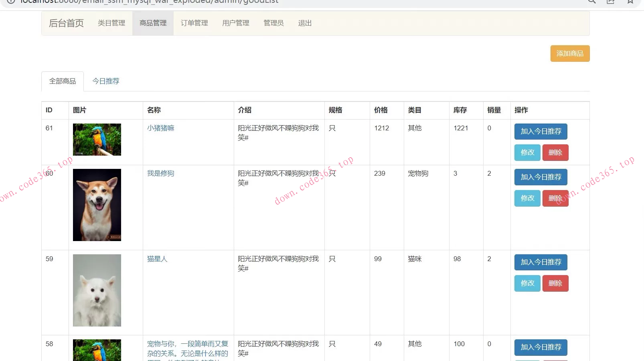Image resolution: width=644 pixels, height=361 pixels.
Task: Delete product 小猪猪嘛 with 删除 button
Action: [555, 152]
